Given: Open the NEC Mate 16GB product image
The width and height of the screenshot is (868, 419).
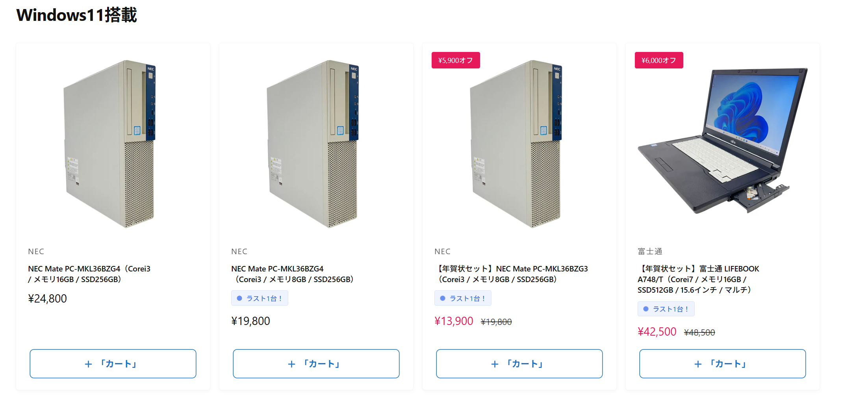Looking at the screenshot, I should point(113,144).
